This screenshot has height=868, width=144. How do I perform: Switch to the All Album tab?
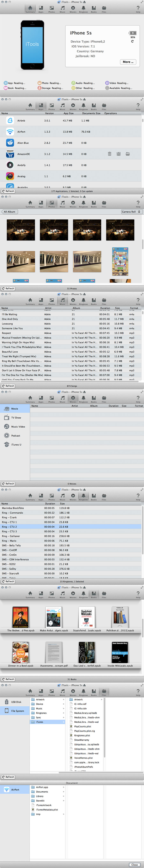click(x=9, y=212)
